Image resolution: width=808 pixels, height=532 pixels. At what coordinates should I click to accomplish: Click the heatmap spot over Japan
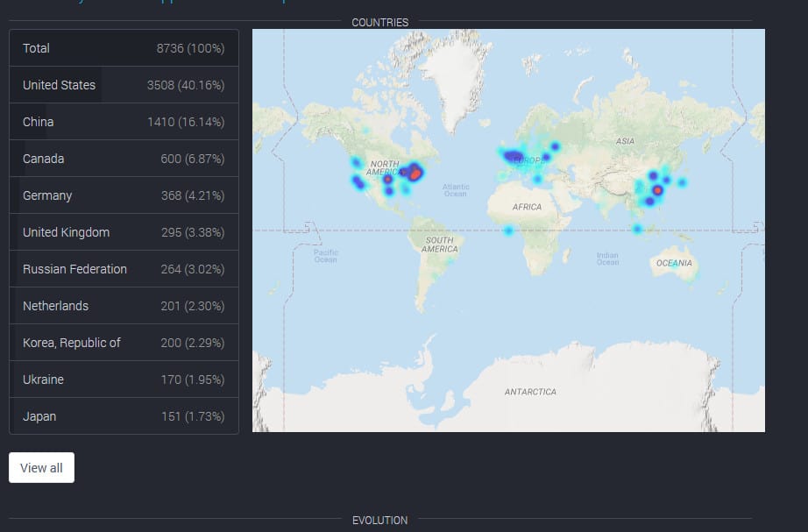point(682,182)
